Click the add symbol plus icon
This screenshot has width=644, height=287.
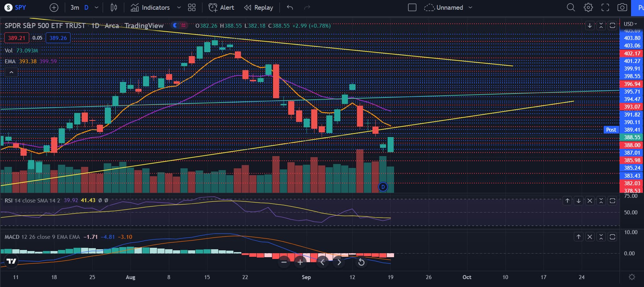[54, 7]
